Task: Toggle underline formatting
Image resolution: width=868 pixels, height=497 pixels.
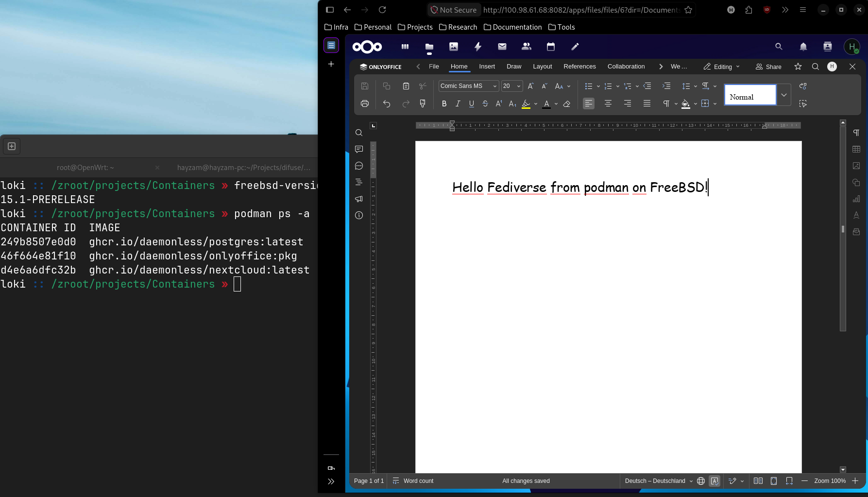Action: tap(471, 103)
